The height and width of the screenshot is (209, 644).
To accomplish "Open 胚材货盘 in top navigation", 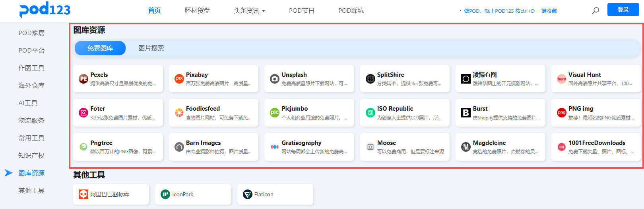I will point(197,11).
